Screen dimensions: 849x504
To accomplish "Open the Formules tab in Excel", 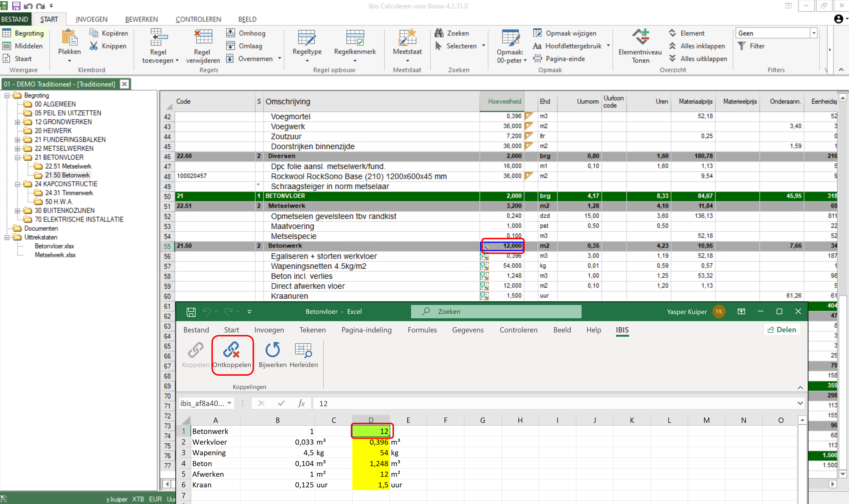I will (x=422, y=329).
